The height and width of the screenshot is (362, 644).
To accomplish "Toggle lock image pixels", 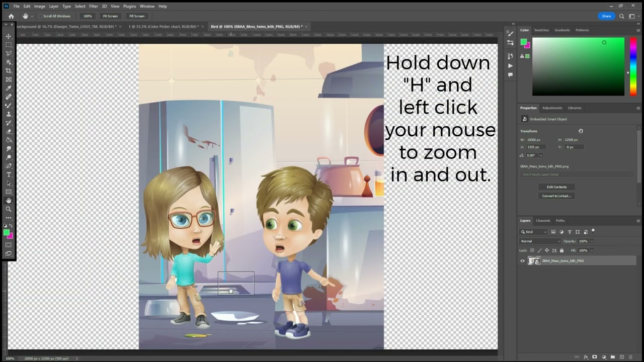I will point(539,250).
